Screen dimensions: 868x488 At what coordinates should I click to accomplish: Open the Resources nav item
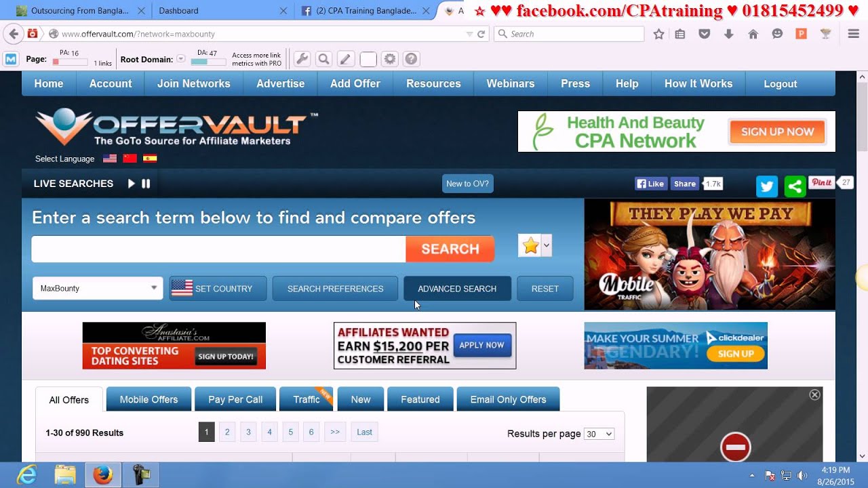click(433, 83)
